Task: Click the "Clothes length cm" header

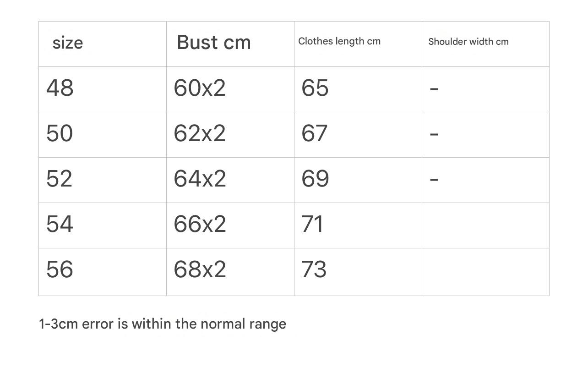Action: click(x=339, y=41)
